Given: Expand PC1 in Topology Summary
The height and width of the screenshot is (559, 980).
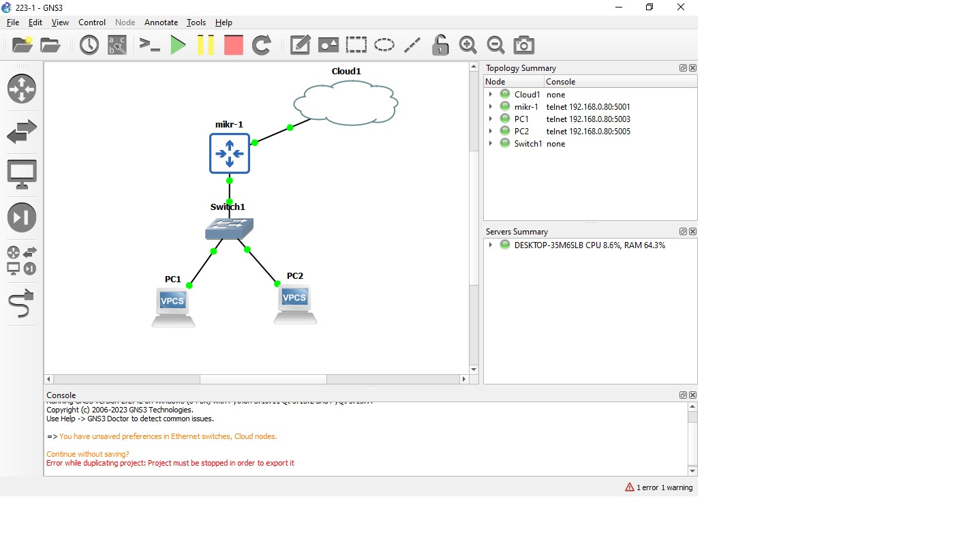Looking at the screenshot, I should pos(491,119).
